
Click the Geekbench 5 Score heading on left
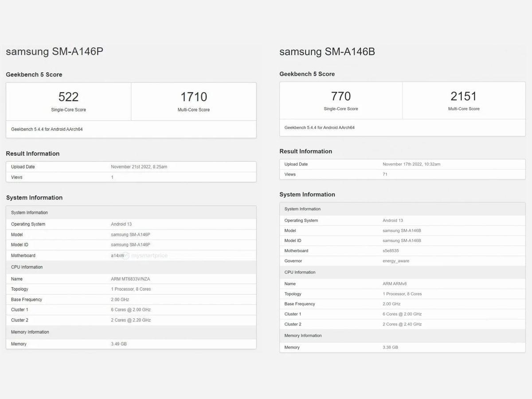(34, 74)
